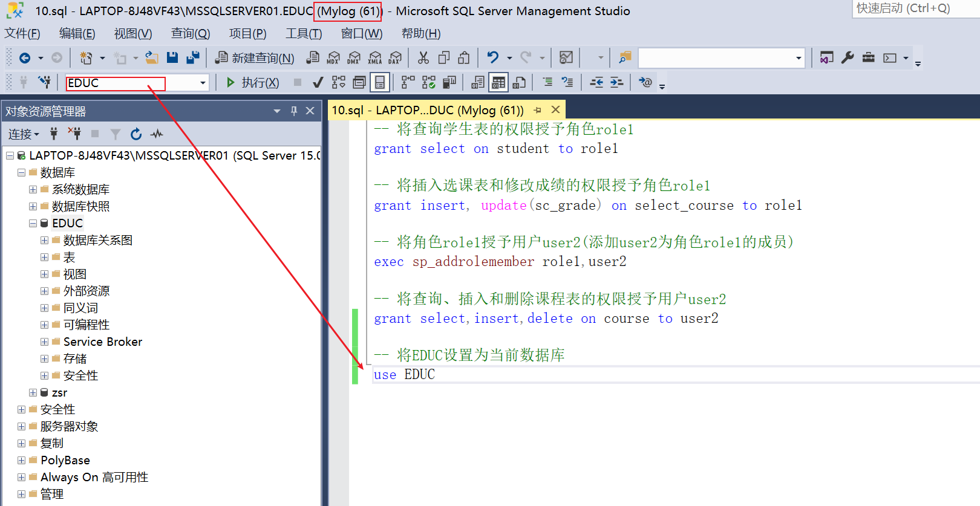Refresh the Object Explorer tree
Viewport: 980px width, 506px height.
click(136, 134)
